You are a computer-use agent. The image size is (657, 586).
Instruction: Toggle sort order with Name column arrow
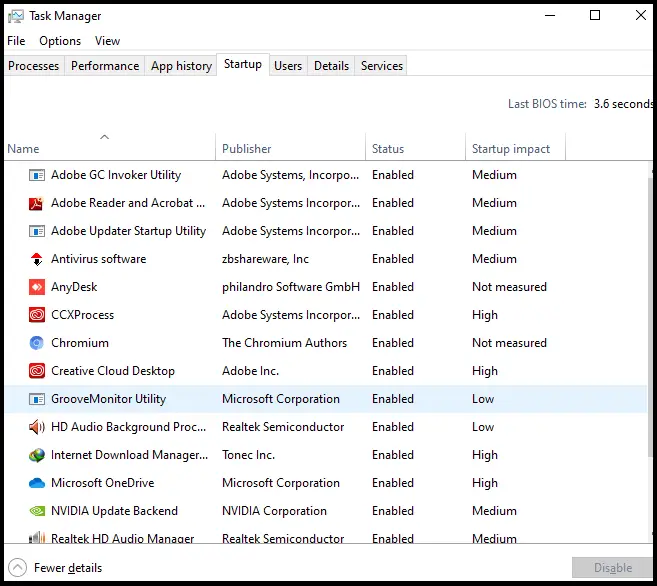point(104,137)
